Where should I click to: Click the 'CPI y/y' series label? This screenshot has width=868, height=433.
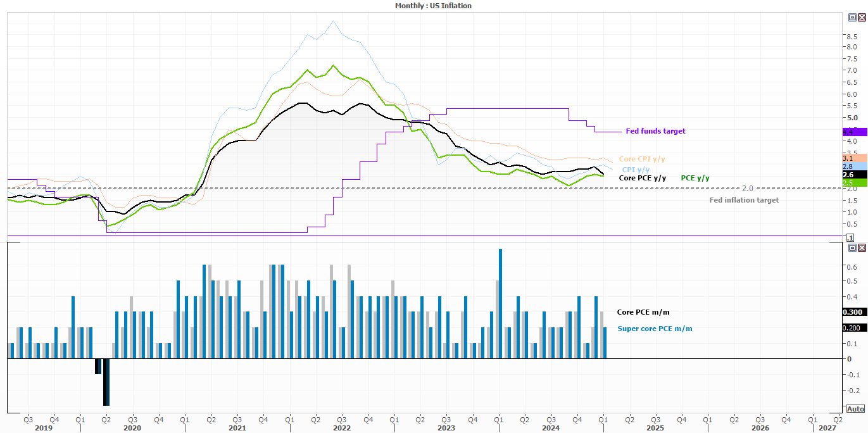[x=636, y=170]
